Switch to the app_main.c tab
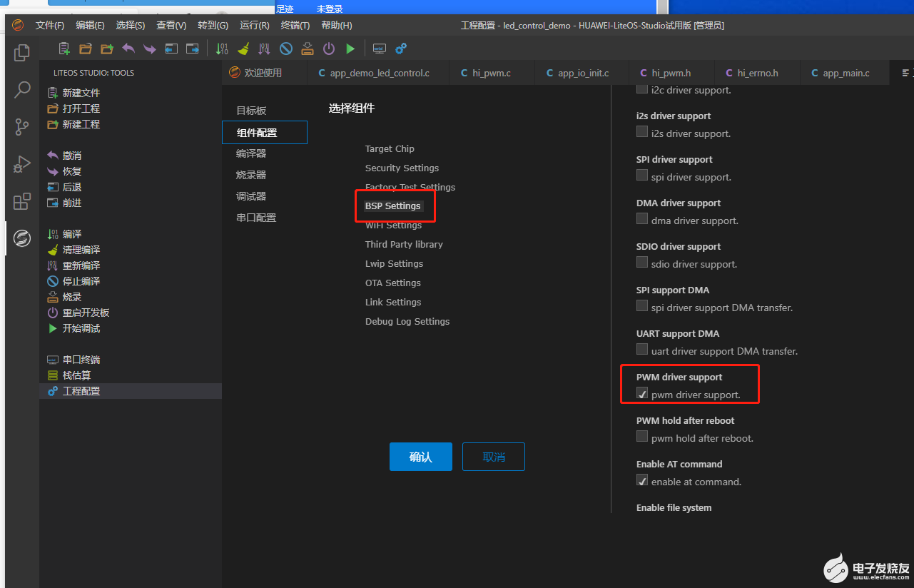 pyautogui.click(x=845, y=73)
